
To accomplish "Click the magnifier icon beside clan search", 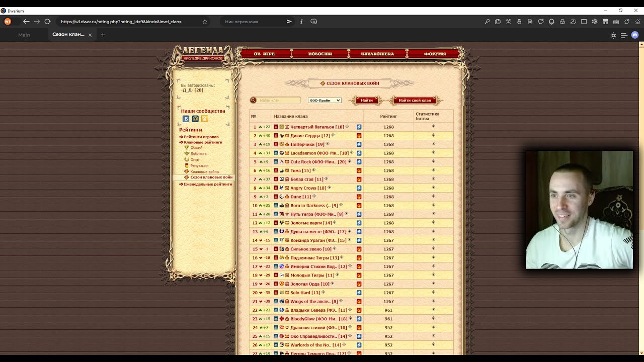I will pos(254,100).
